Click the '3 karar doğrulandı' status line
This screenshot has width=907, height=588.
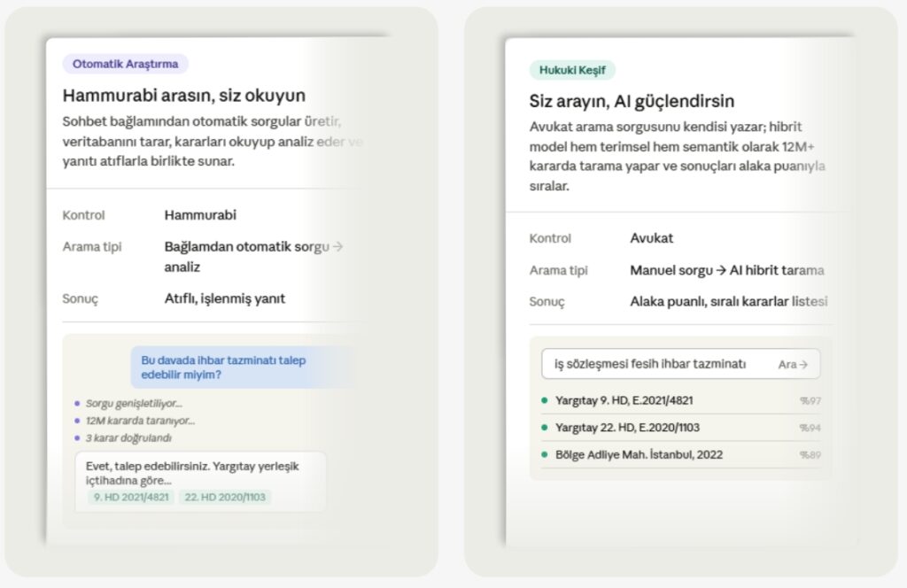[x=128, y=438]
